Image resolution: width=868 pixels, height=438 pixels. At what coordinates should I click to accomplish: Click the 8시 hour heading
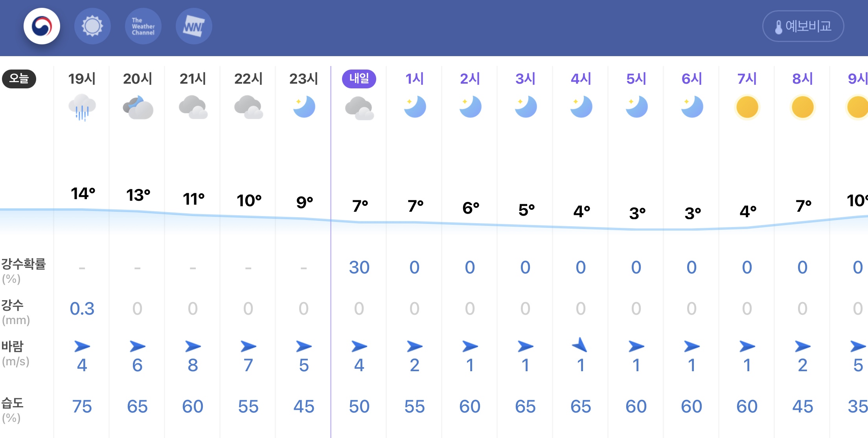click(x=802, y=79)
